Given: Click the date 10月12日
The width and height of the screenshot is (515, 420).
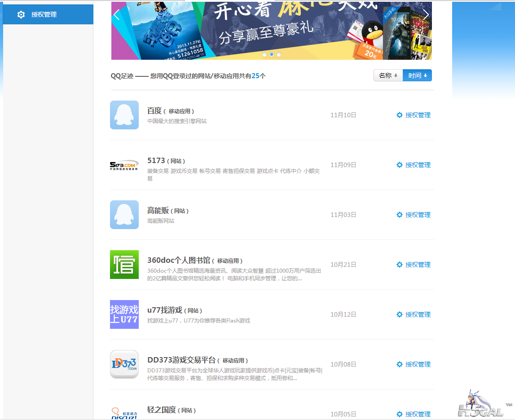Looking at the screenshot, I should (343, 314).
